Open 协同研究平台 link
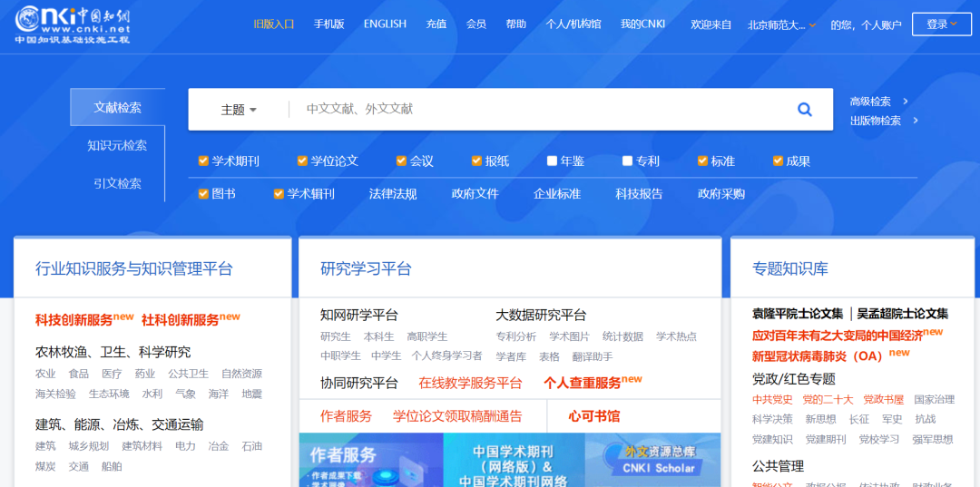Viewport: 980px width, 487px height. coord(358,384)
